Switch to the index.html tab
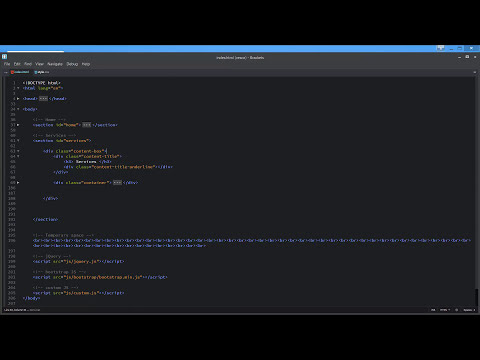The width and height of the screenshot is (480, 360). pos(20,72)
